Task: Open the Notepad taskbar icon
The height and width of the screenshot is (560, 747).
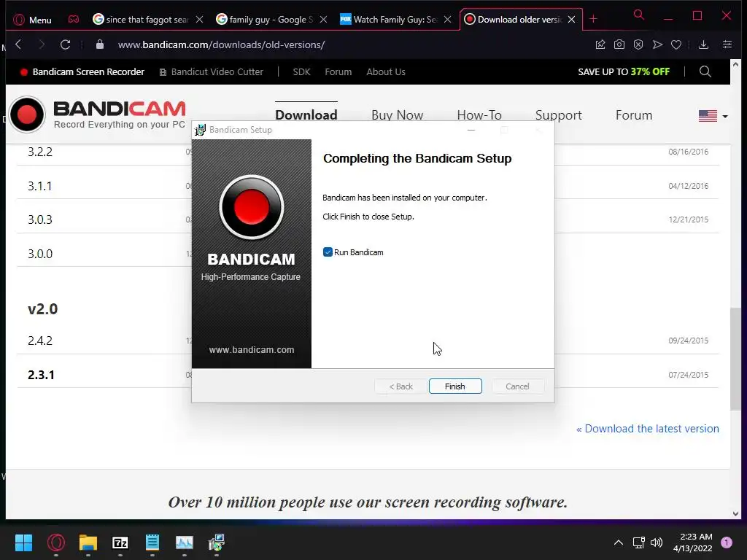Action: (152, 542)
